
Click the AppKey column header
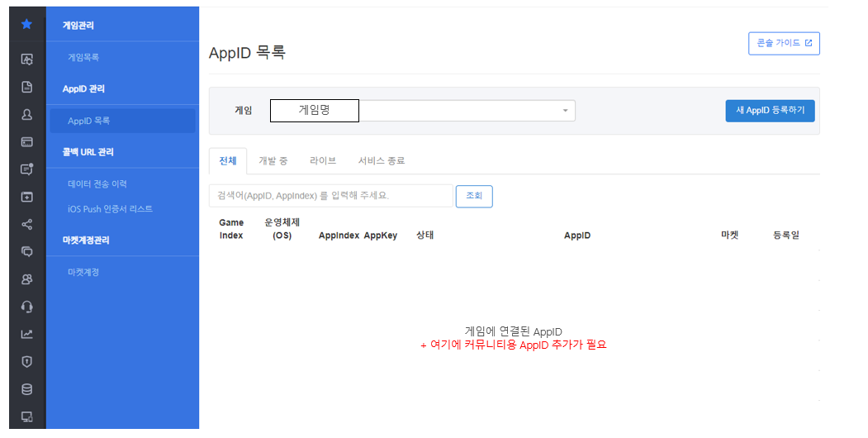pyautogui.click(x=381, y=236)
